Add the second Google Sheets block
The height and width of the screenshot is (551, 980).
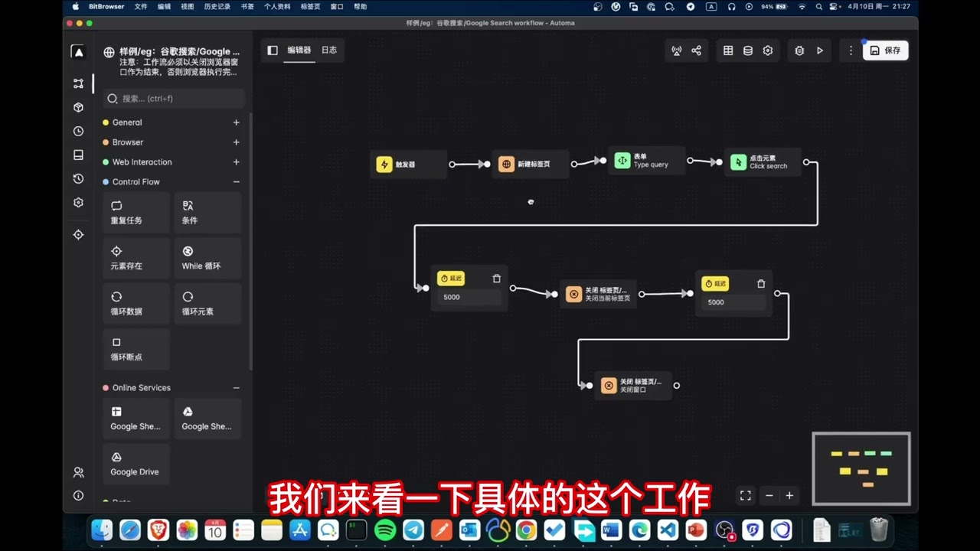[207, 419]
